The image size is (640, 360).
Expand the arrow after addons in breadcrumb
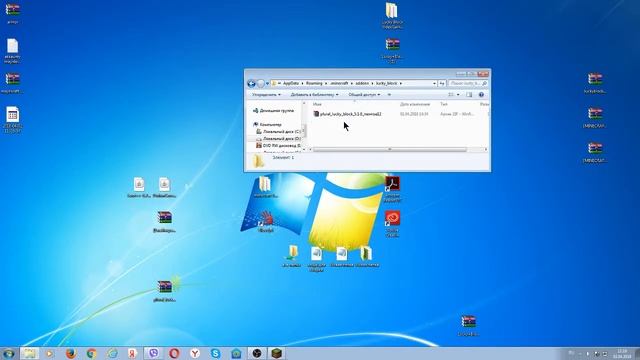372,83
